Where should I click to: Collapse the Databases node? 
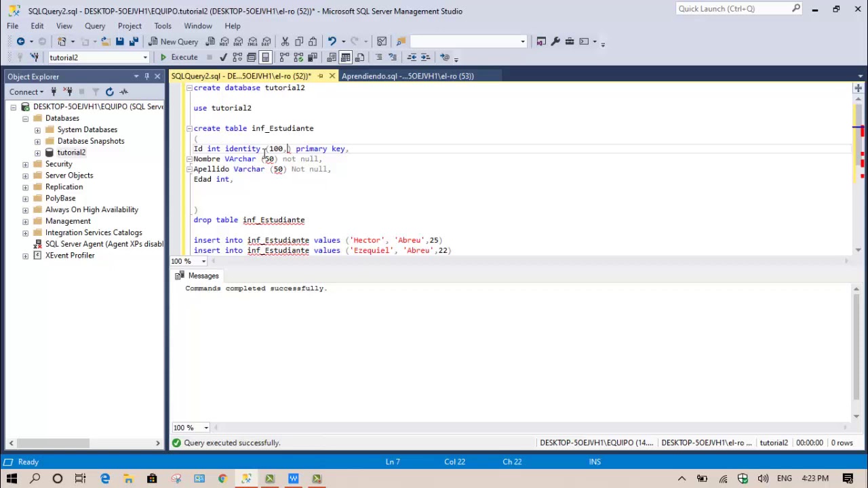25,118
